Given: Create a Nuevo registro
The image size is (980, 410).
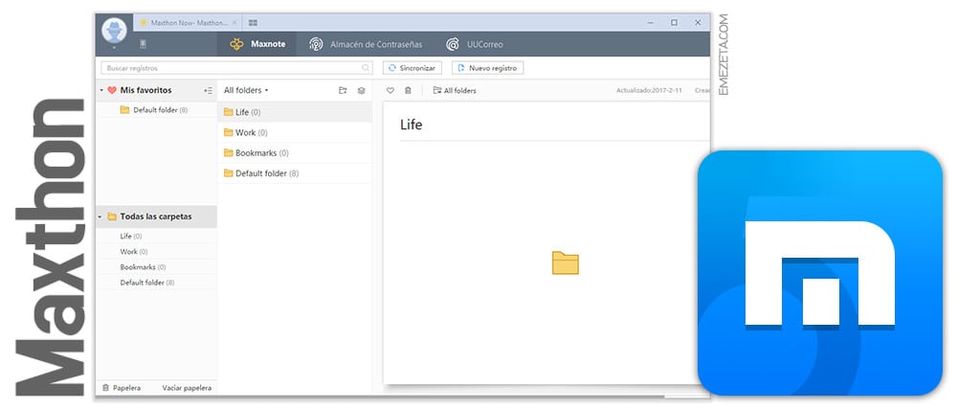Looking at the screenshot, I should [487, 68].
